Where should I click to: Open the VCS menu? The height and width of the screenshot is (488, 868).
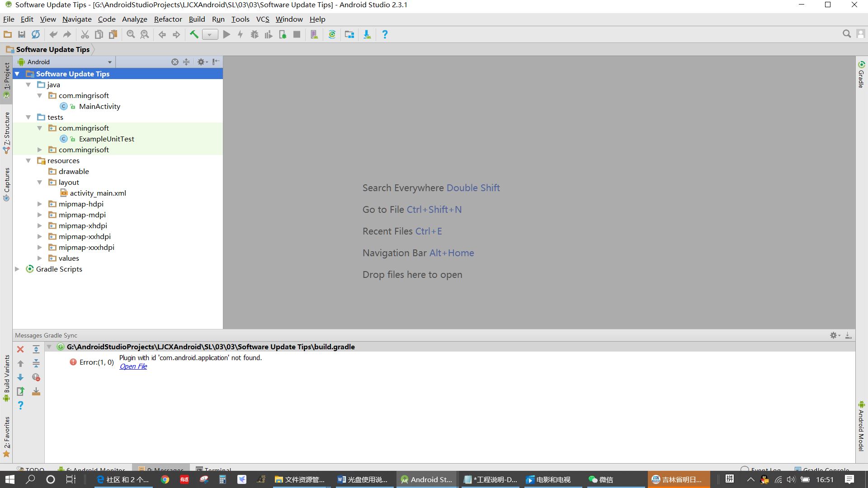tap(263, 19)
